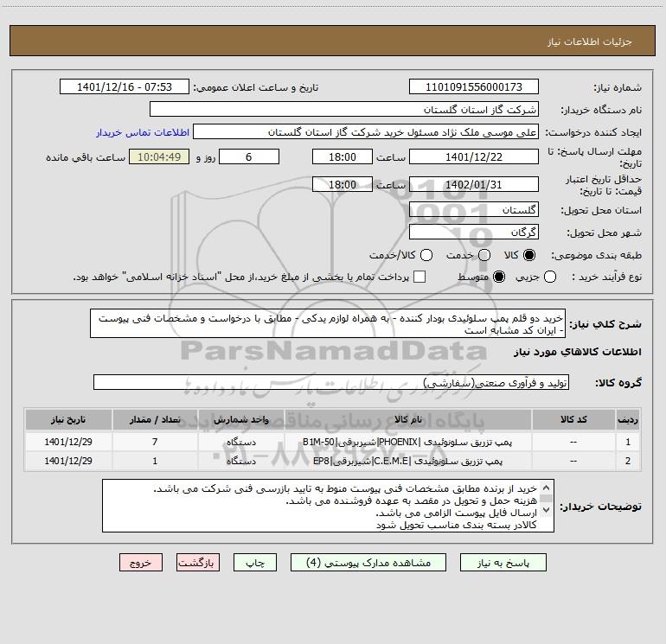Click the goods group field تولید و فرآوری صنعتی

click(x=331, y=382)
